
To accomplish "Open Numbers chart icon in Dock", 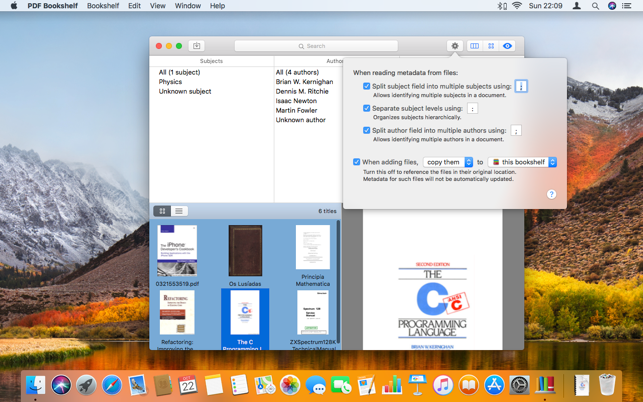I will point(392,386).
